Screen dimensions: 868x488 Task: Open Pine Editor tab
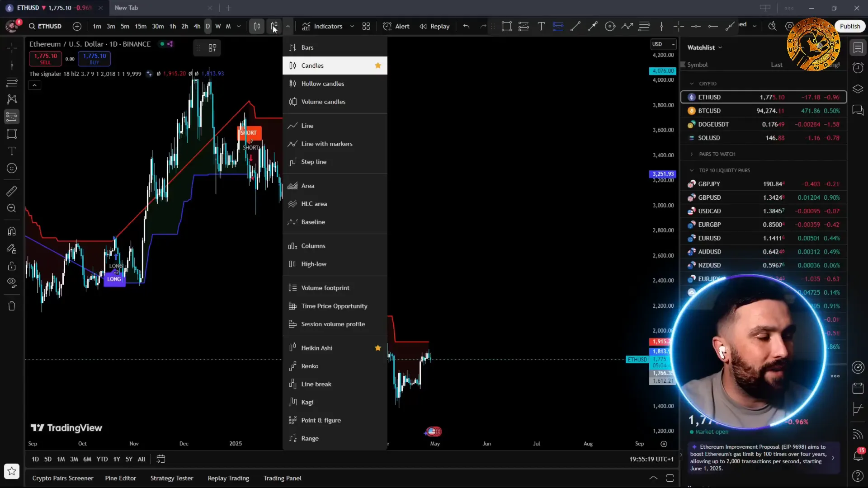tap(120, 478)
